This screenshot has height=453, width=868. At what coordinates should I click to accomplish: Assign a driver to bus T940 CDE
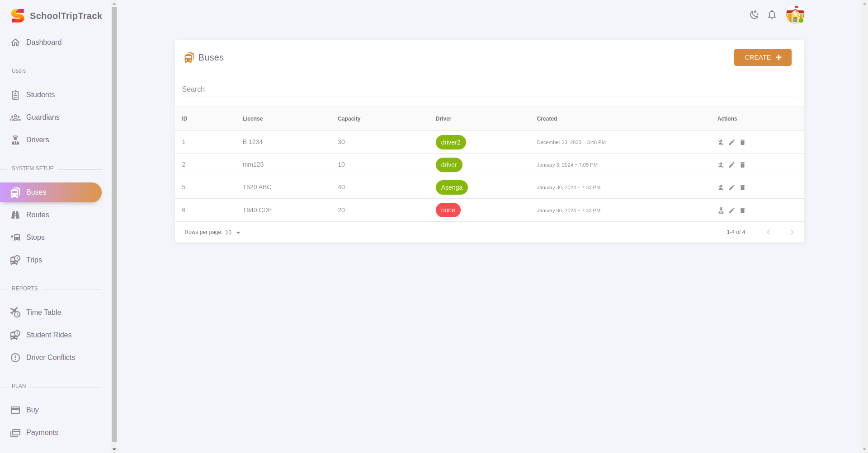pos(721,210)
